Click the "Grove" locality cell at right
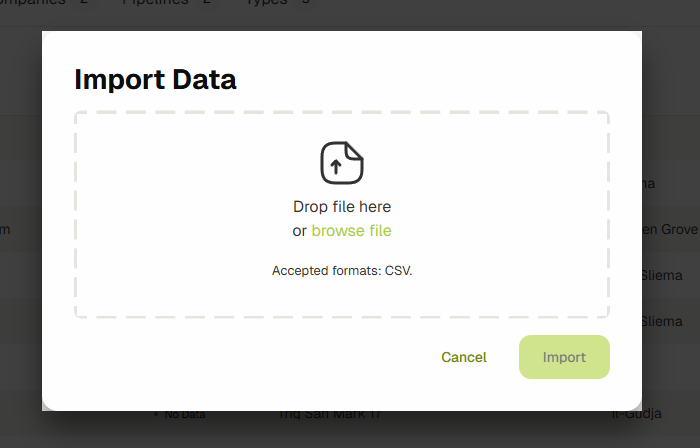 point(670,230)
